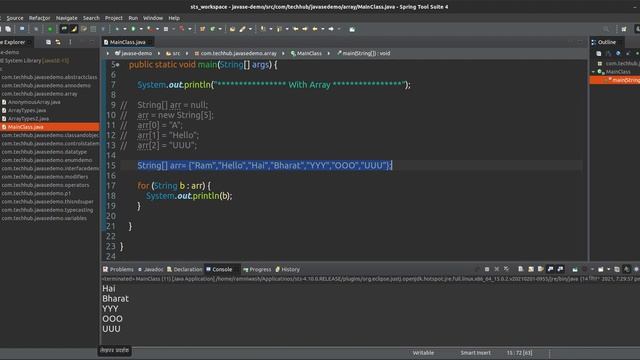640x360 pixels.
Task: Toggle Word Wrap in Console toolbar
Action: pyautogui.click(x=540, y=269)
